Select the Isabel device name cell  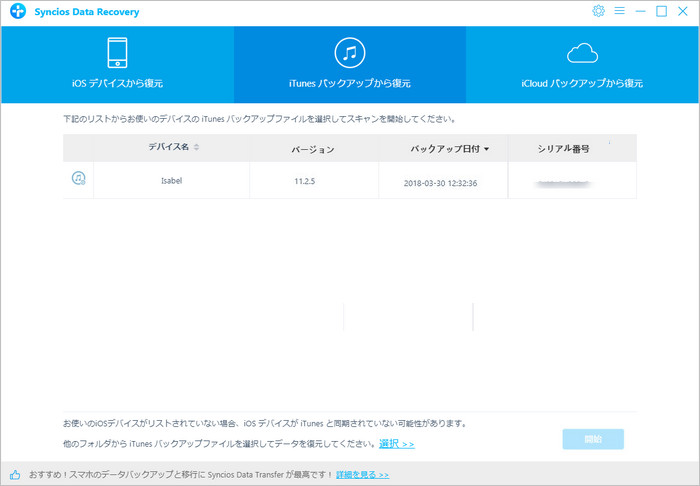tap(171, 180)
